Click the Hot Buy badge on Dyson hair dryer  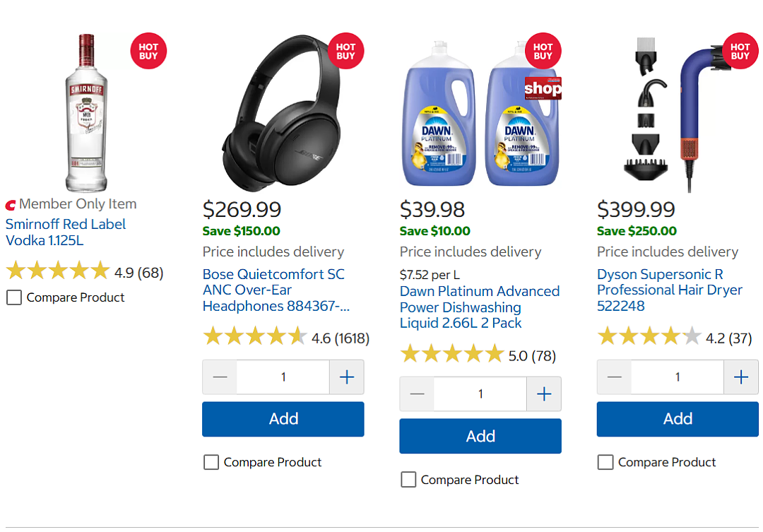740,51
